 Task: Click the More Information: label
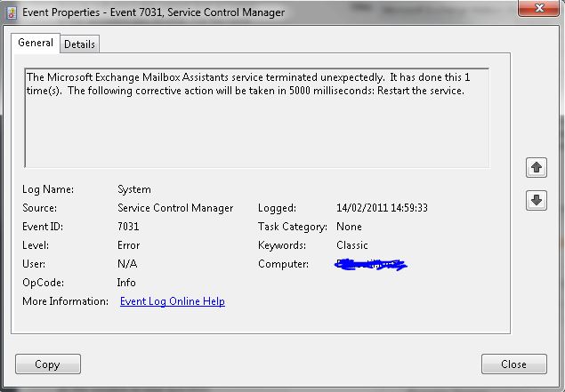coord(65,301)
